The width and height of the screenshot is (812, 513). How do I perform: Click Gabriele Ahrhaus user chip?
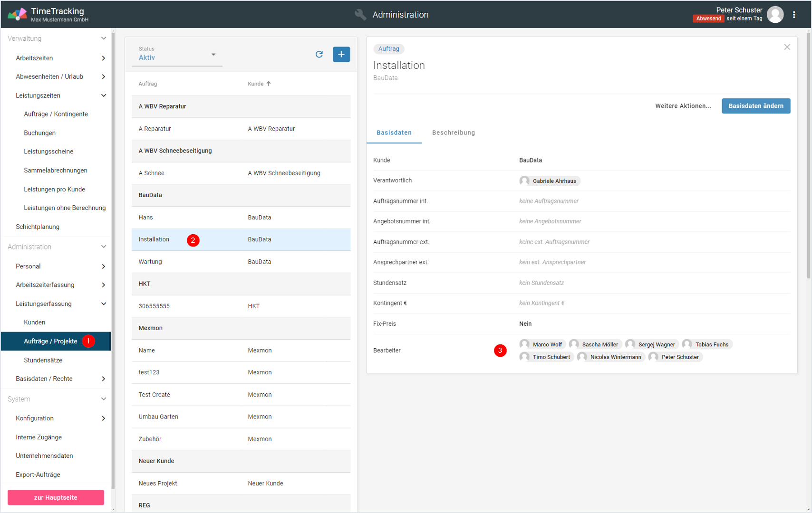[x=550, y=181]
